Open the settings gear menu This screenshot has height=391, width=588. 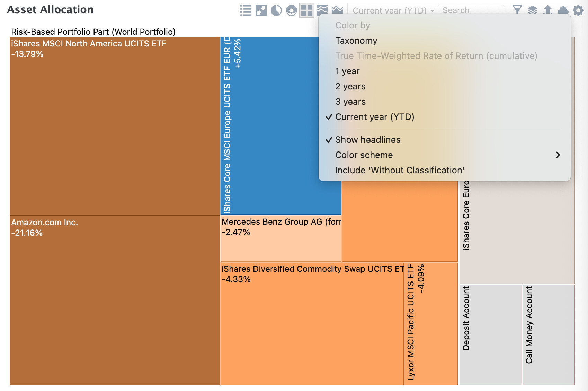pos(578,10)
